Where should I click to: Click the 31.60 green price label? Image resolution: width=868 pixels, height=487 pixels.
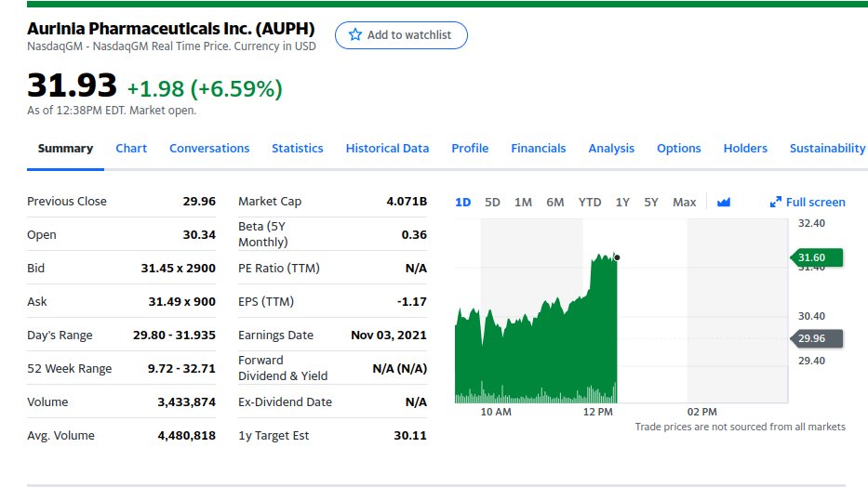pos(817,257)
